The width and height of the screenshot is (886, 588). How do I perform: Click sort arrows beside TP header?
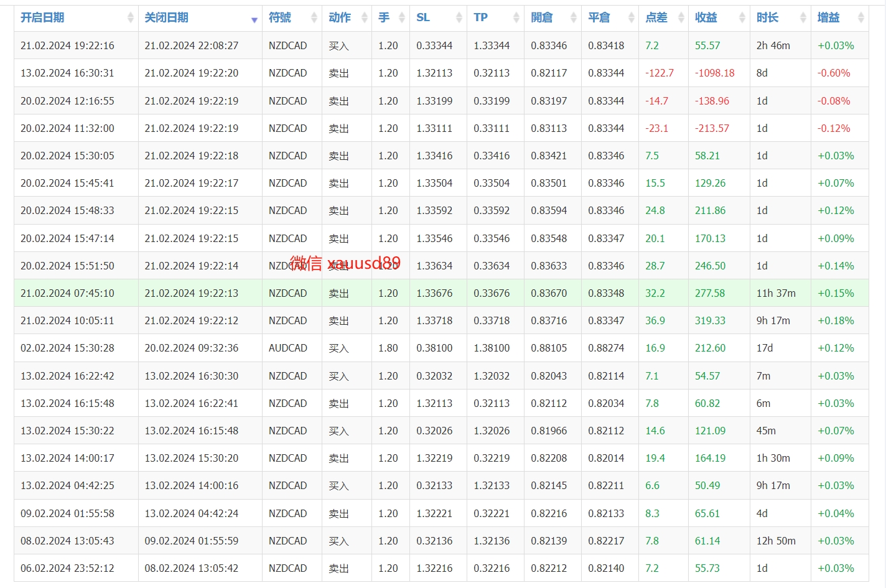coord(516,18)
